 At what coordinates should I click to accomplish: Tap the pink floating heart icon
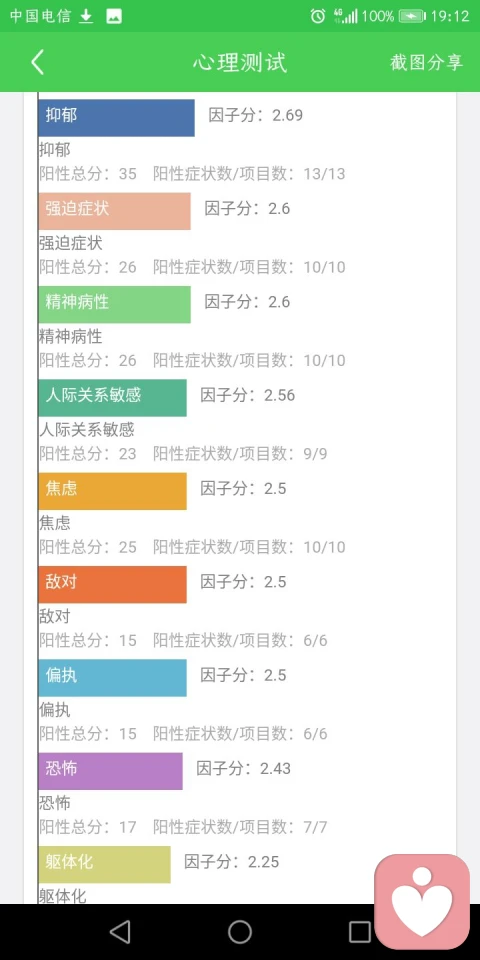point(422,902)
